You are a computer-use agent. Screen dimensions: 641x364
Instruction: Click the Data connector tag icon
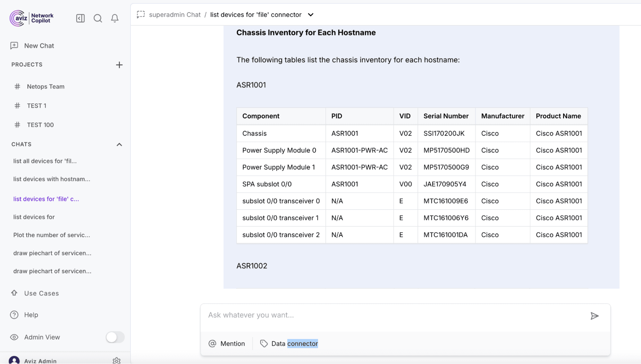[x=264, y=343]
